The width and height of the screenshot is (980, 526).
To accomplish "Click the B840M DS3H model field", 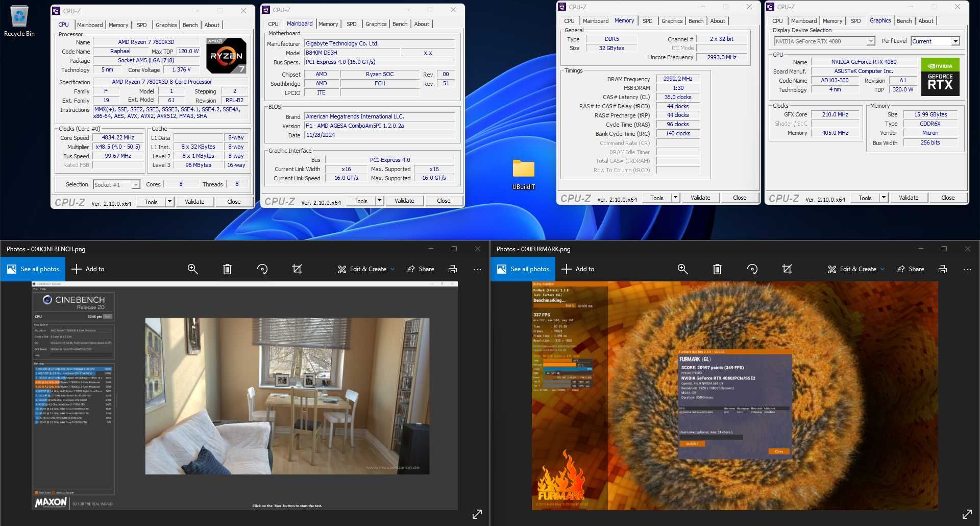I will 351,53.
